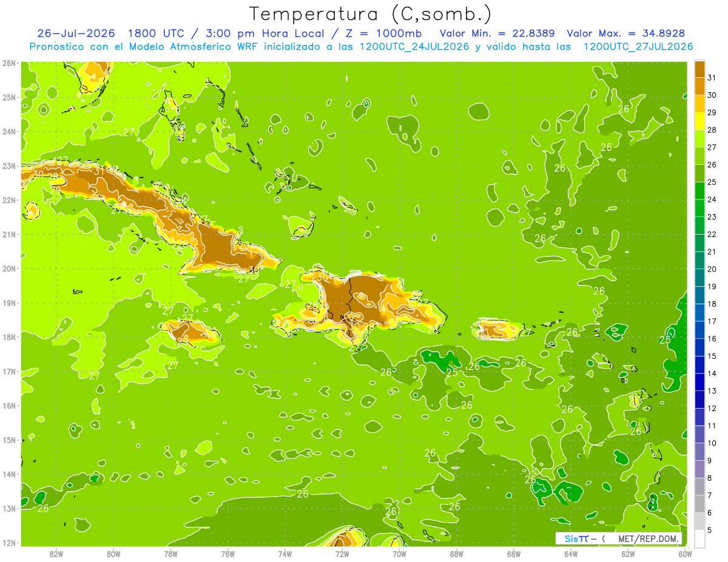Click the '82W' longitude axis label

pos(56,554)
